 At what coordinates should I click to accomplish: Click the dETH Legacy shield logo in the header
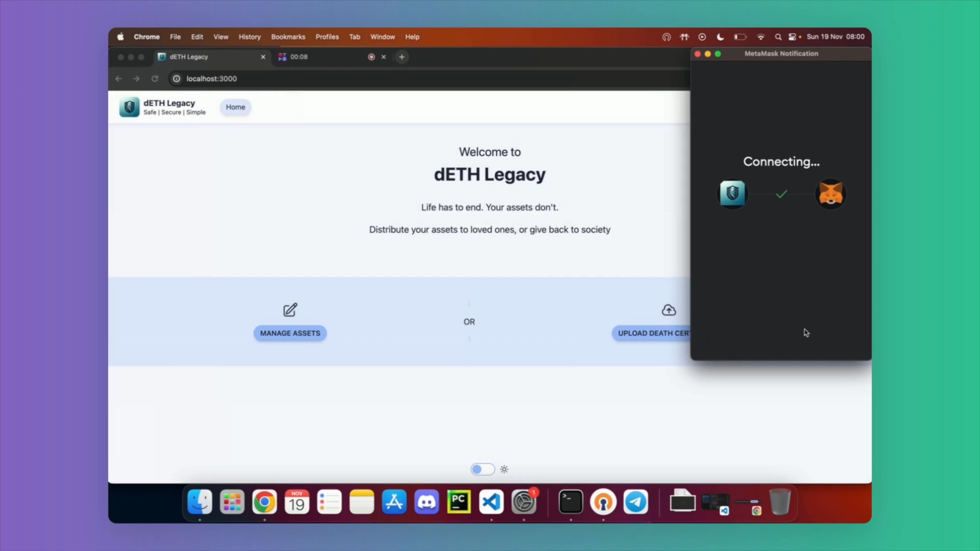point(129,107)
